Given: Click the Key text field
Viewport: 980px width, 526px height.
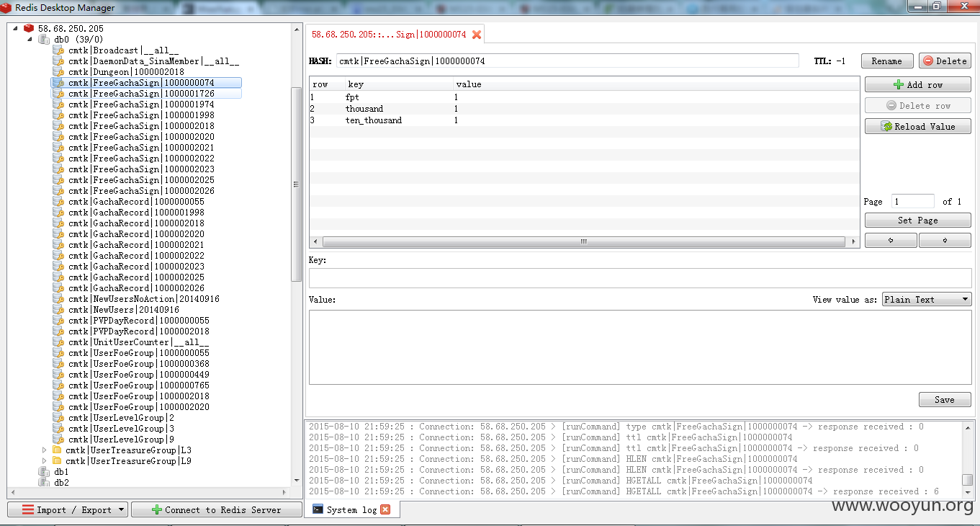Looking at the screenshot, I should (x=640, y=278).
